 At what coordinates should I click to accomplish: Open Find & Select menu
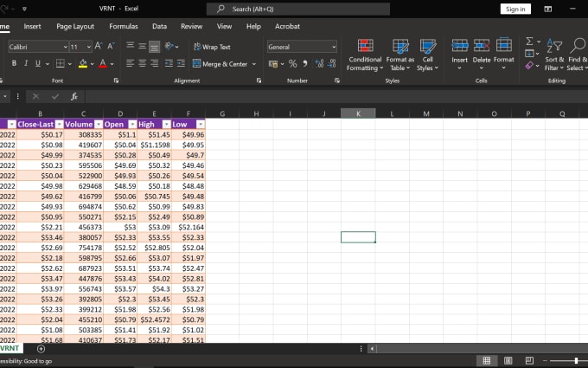tap(577, 55)
